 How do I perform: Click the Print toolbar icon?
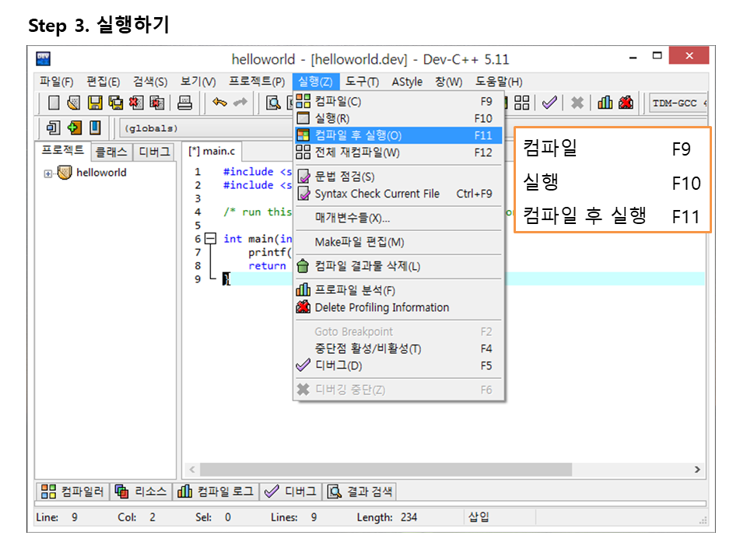pos(185,103)
